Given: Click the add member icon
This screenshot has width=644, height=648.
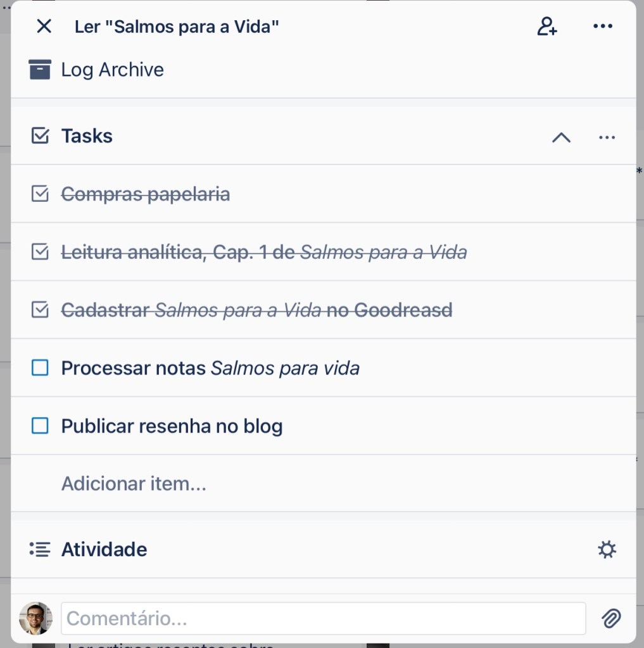Looking at the screenshot, I should coord(546,27).
